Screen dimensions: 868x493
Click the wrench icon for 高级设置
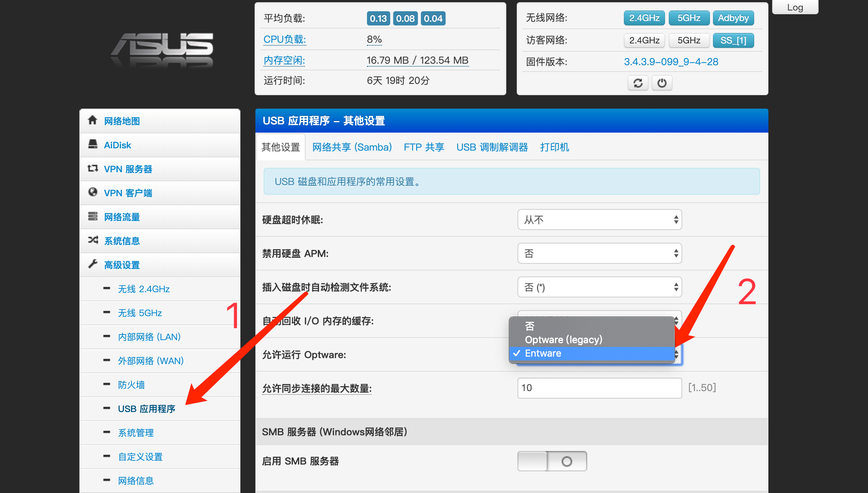[92, 264]
